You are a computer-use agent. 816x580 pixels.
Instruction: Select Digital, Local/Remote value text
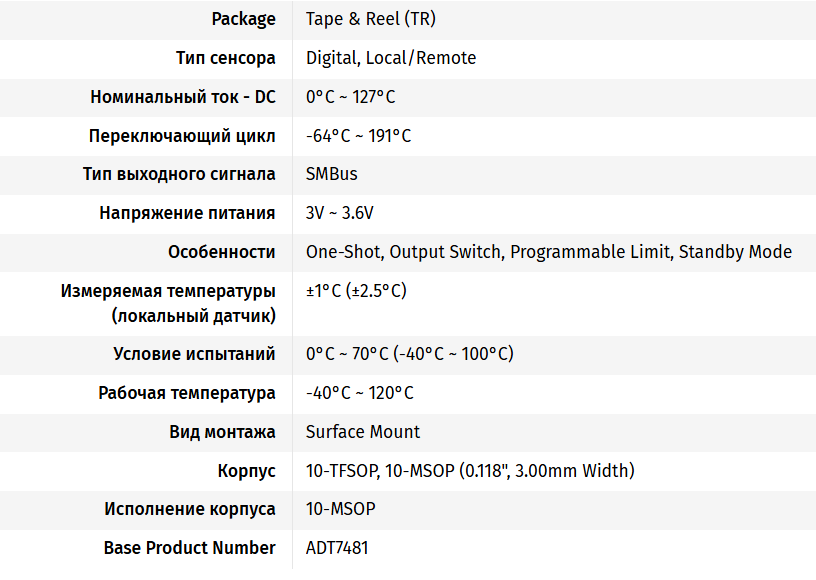click(390, 58)
